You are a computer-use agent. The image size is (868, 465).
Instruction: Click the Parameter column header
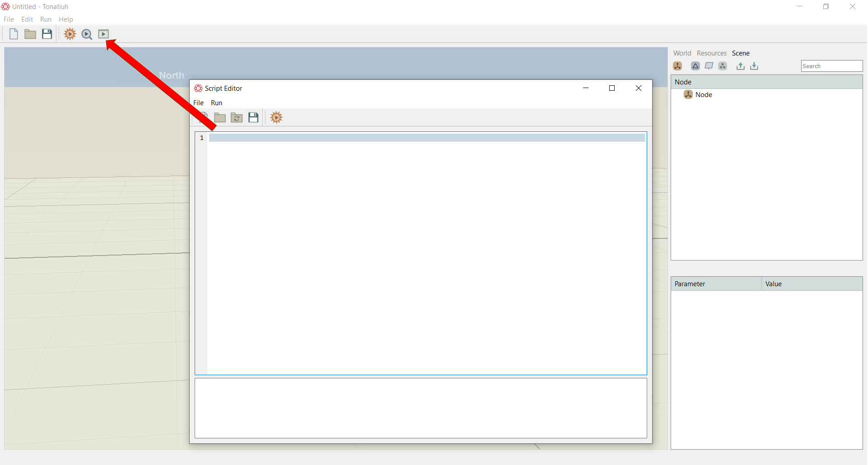click(x=716, y=284)
